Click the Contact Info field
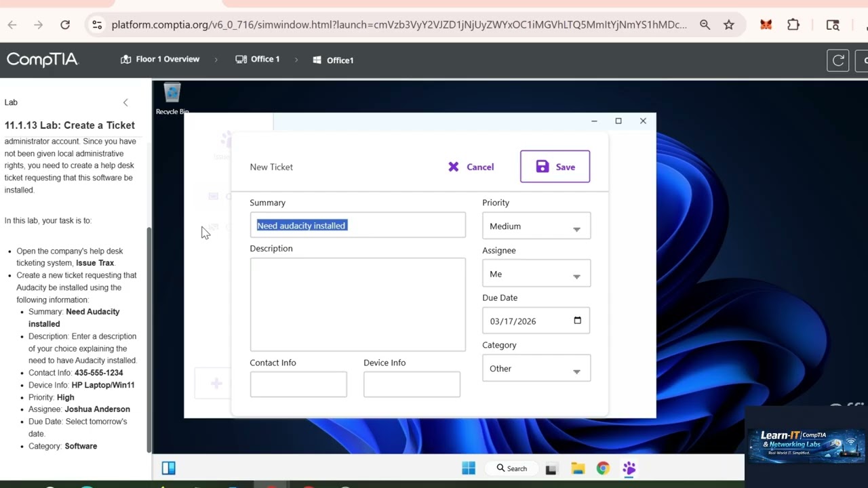The width and height of the screenshot is (868, 488). [x=298, y=384]
